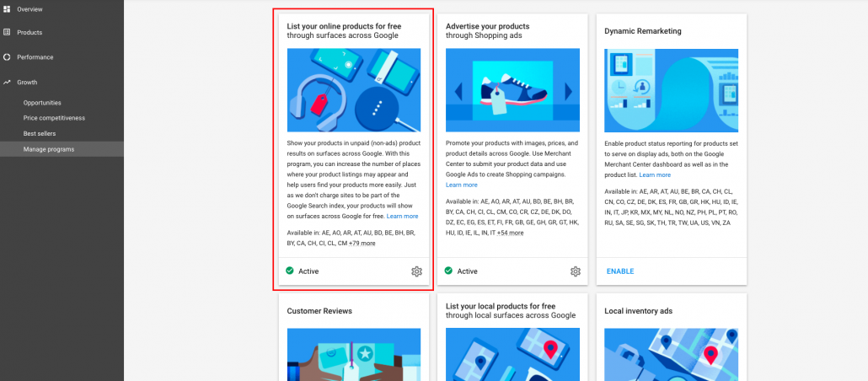
Task: Click 'Dynamic Remarketing' card title
Action: (x=643, y=31)
